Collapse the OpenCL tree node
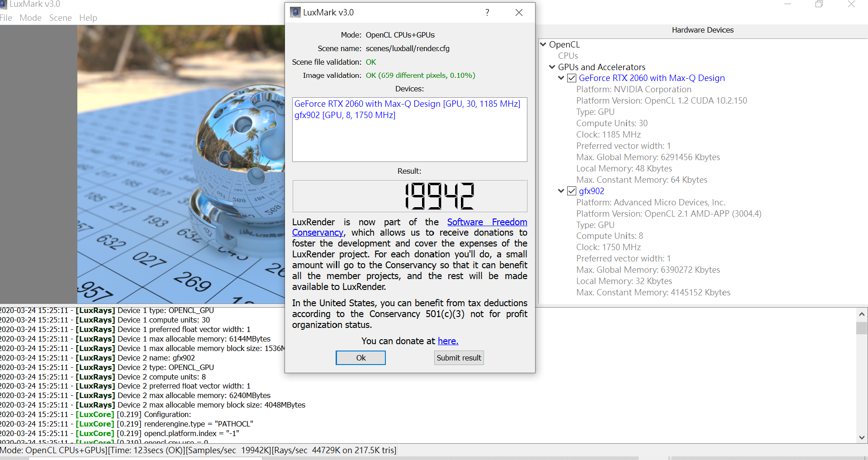Image resolution: width=868 pixels, height=460 pixels. click(543, 44)
